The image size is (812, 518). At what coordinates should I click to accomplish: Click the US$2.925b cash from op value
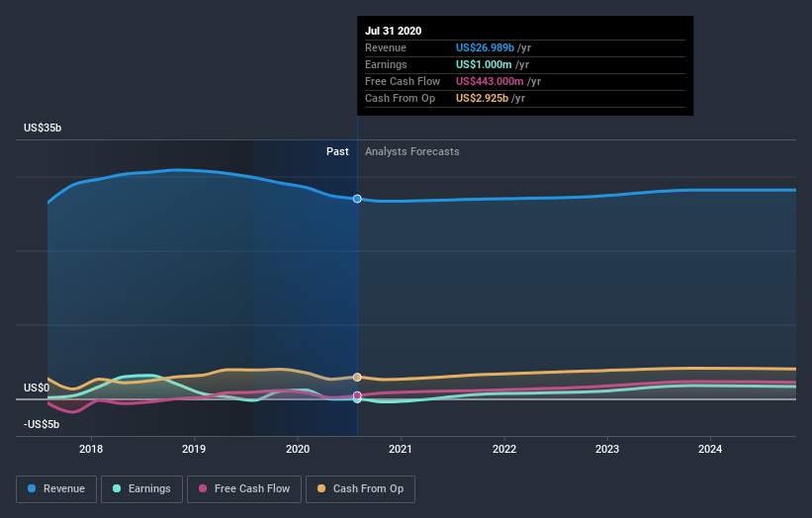(482, 98)
